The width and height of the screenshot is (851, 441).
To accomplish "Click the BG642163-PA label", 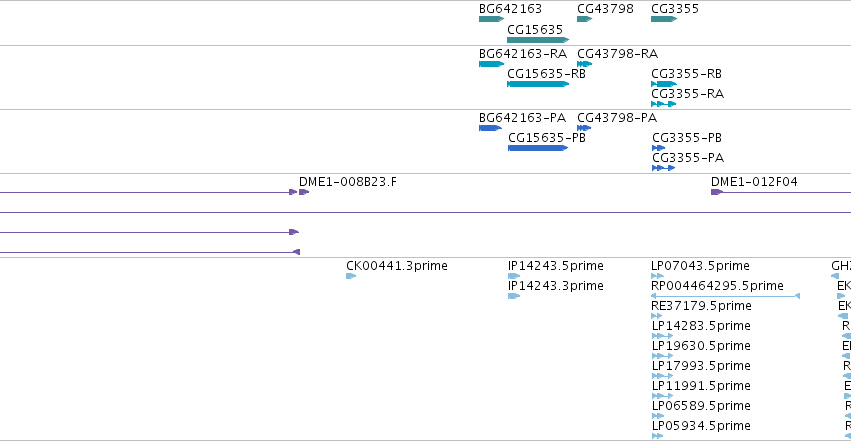I will click(522, 118).
